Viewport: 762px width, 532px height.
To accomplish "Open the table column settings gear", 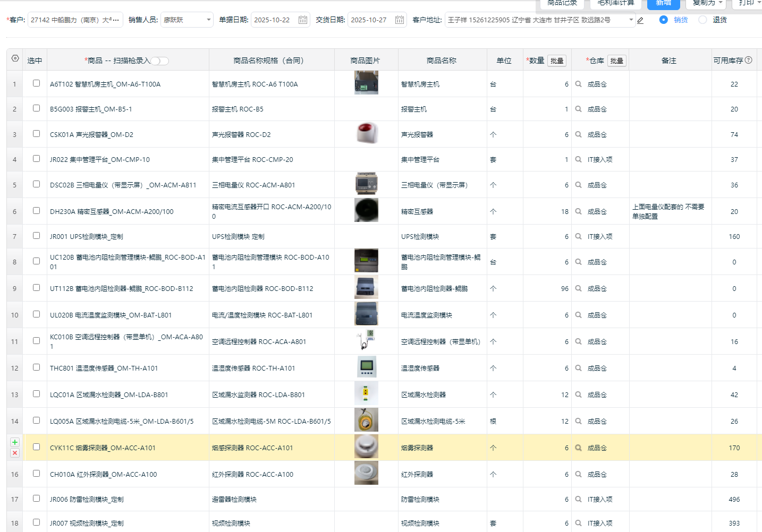I will [15, 59].
